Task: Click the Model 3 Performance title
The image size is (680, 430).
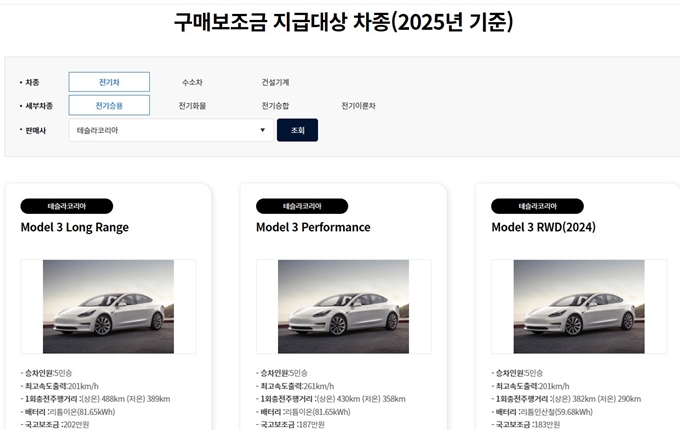Action: pyautogui.click(x=313, y=227)
